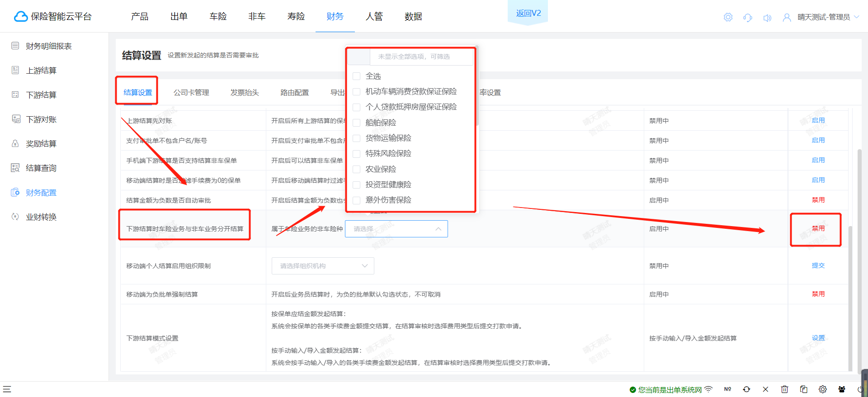Image resolution: width=868 pixels, height=397 pixels.
Task: Open 结算查询 via its sidebar icon
Action: (x=15, y=168)
